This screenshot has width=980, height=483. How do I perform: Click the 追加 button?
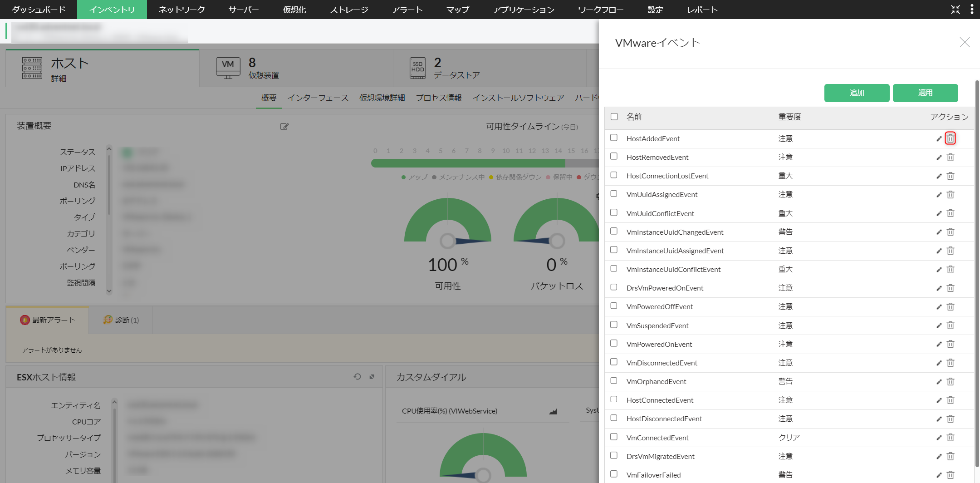click(857, 93)
